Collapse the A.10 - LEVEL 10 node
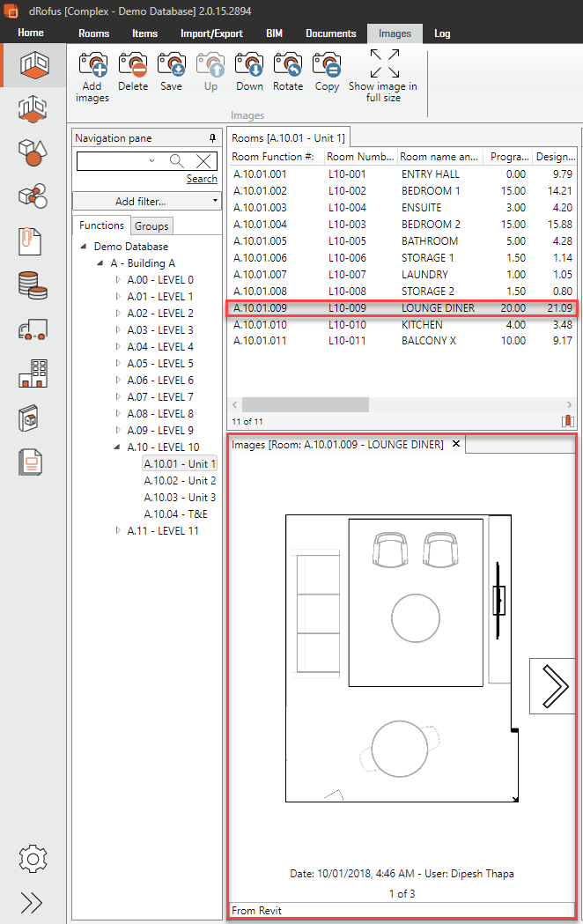 119,447
